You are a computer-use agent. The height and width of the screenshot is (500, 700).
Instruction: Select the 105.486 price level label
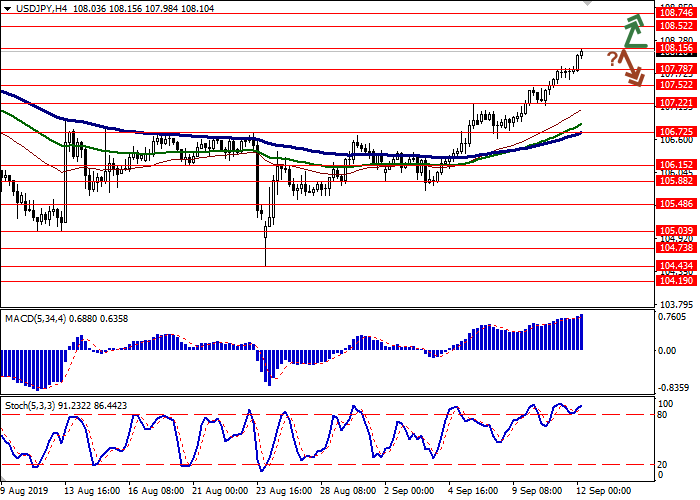[675, 203]
